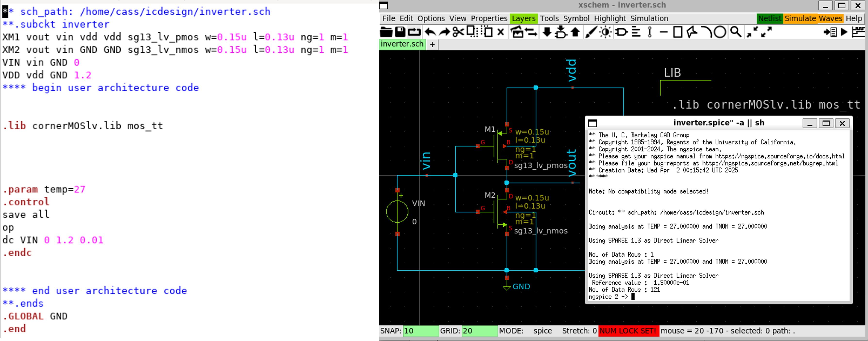Image resolution: width=868 pixels, height=341 pixels.
Task: Expand the Highlight menu
Action: click(x=609, y=18)
